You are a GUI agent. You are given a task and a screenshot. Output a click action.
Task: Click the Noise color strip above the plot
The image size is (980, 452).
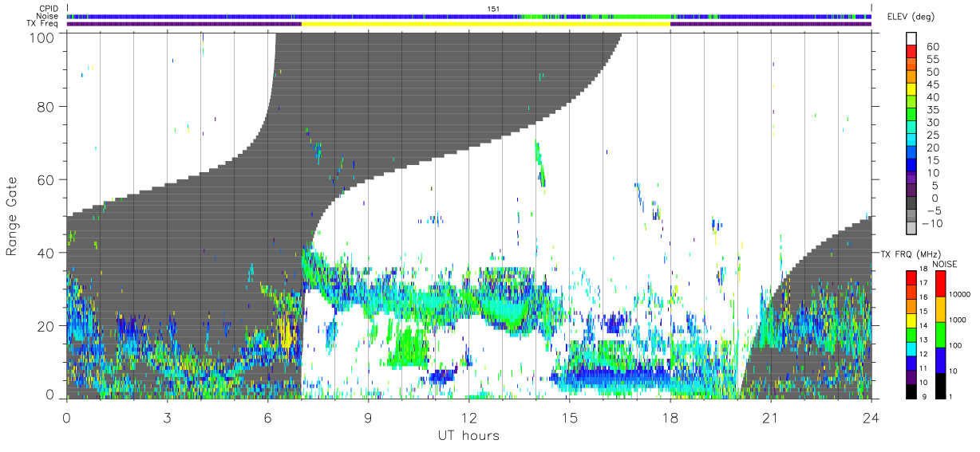469,16
